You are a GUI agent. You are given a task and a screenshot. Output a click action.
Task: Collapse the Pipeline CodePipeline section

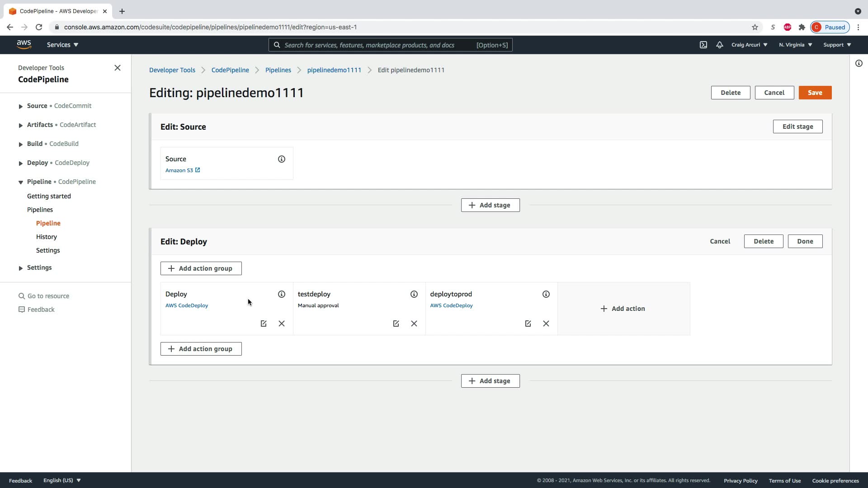(21, 182)
